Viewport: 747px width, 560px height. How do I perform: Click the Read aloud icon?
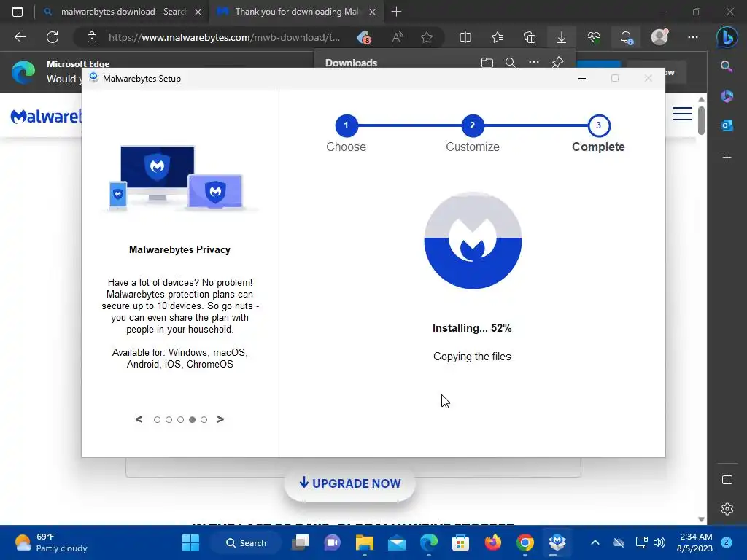398,37
